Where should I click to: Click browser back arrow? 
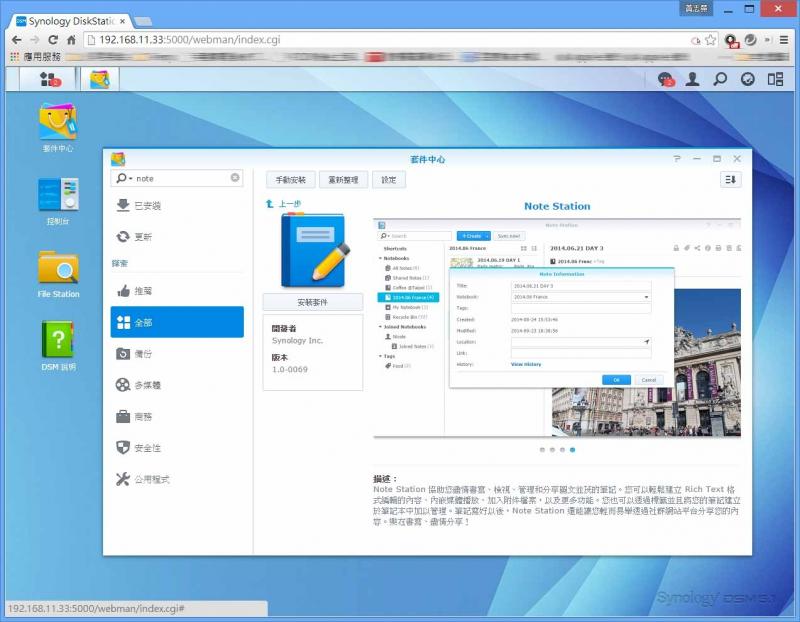(x=16, y=40)
